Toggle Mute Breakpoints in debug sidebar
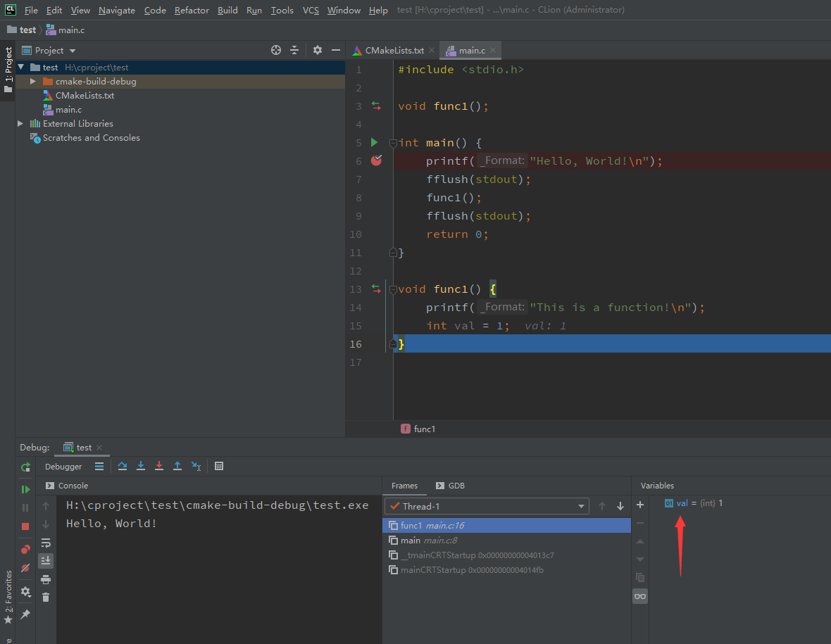 point(25,567)
